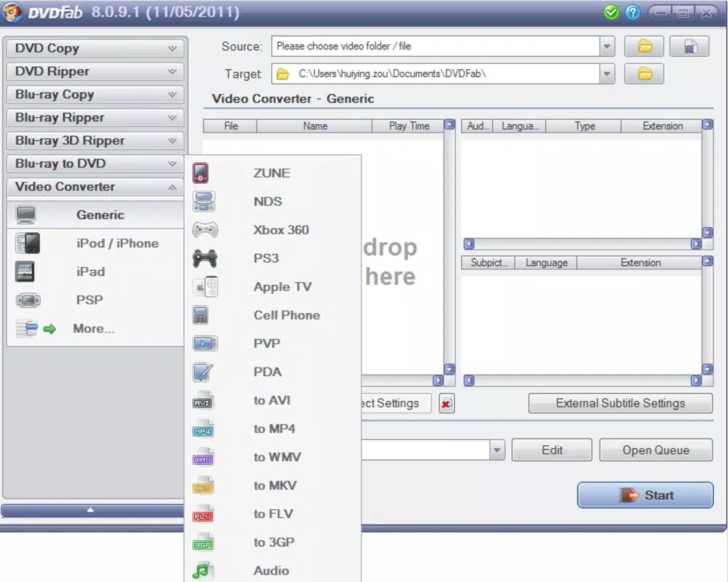Viewport: 728px width, 582px height.
Task: Expand the Blu-ray Ripper section
Action: 95,118
